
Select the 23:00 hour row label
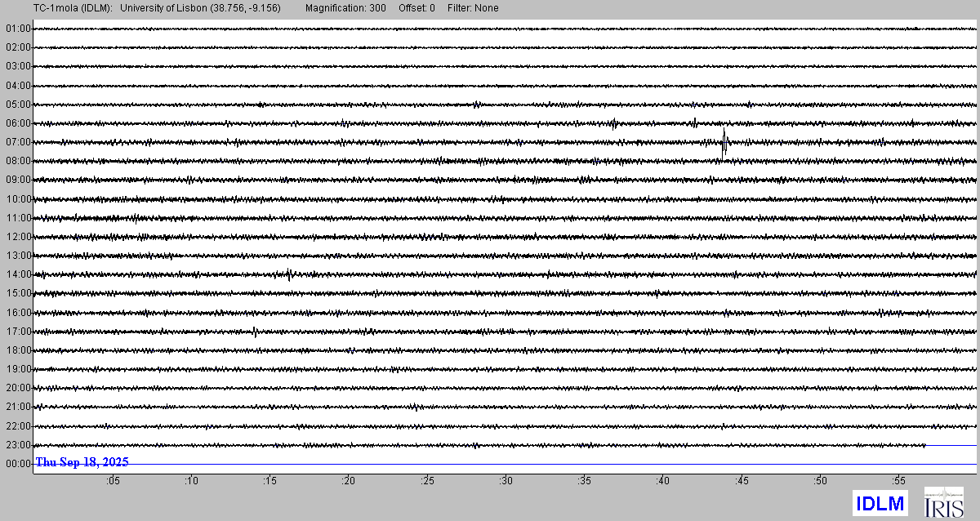[x=18, y=445]
